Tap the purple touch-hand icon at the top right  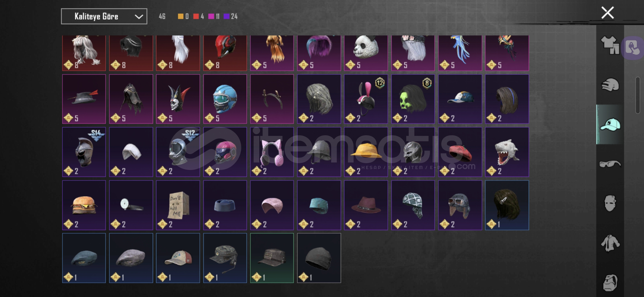coord(632,48)
